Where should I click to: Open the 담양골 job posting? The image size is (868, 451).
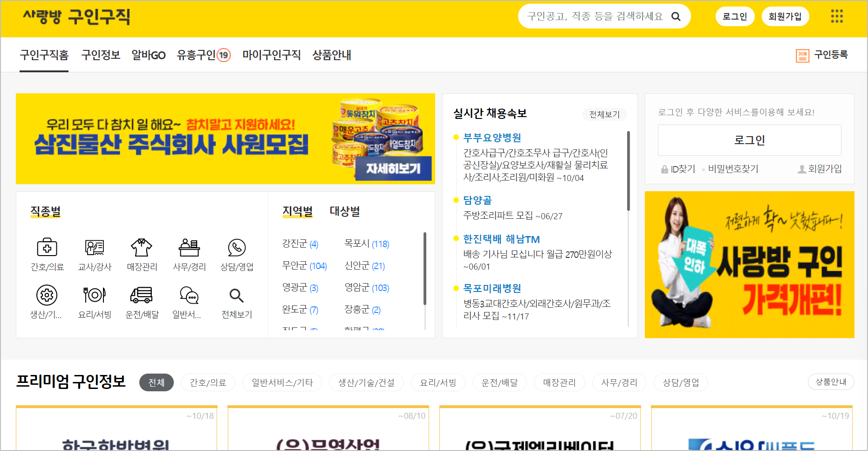477,200
